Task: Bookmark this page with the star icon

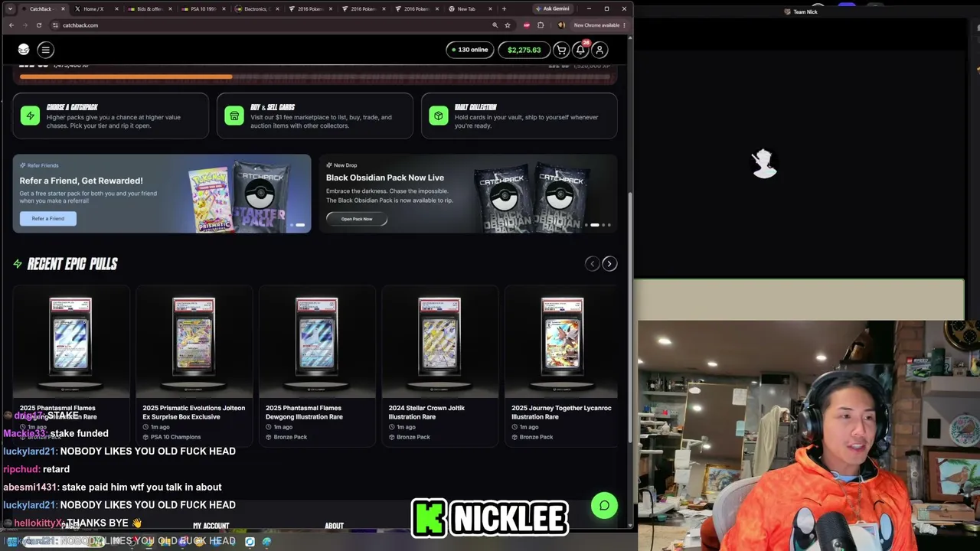Action: tap(507, 25)
